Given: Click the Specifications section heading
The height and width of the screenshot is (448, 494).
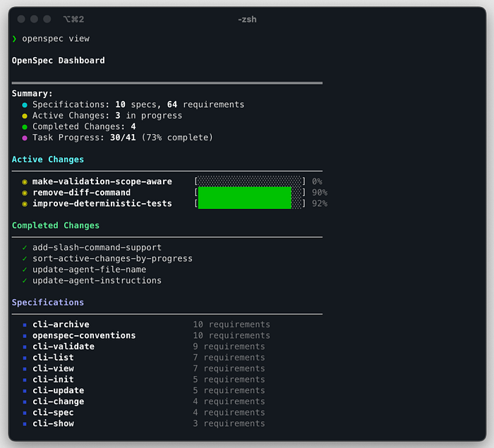Looking at the screenshot, I should click(x=48, y=303).
